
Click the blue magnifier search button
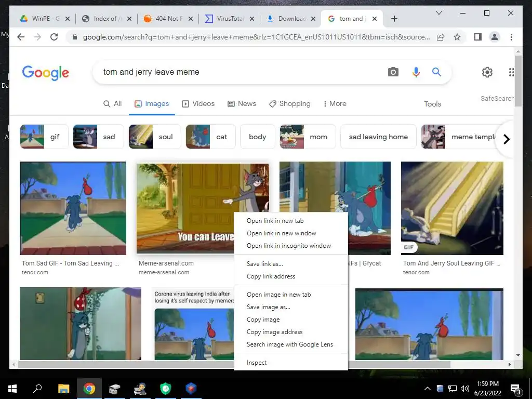(x=436, y=72)
